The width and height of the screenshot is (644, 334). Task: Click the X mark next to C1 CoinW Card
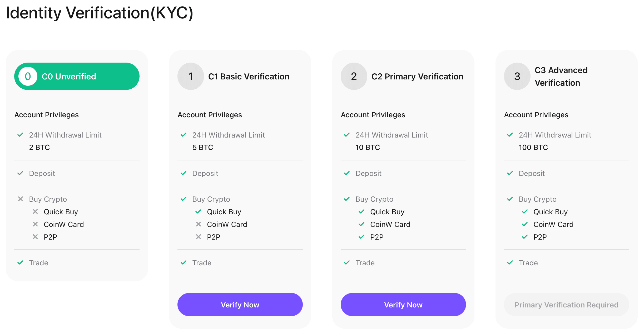(199, 224)
